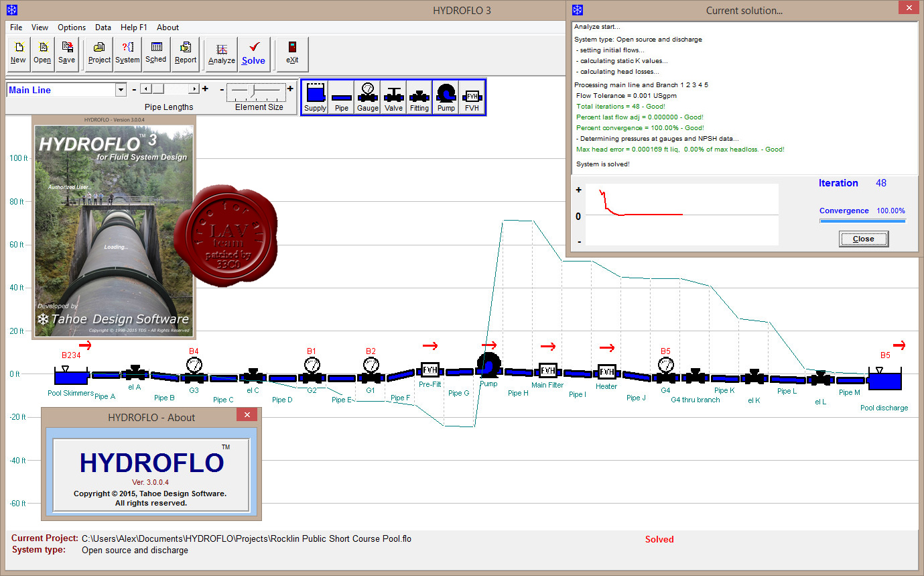Click the Pool Skimmers supply tank
The image size is (924, 576).
(72, 376)
